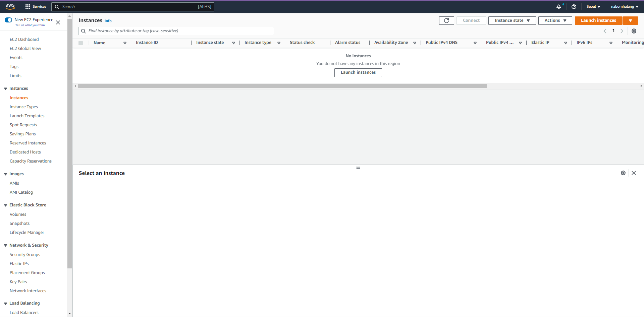Focus the Find instance filter field
Screen dimensions: 644x317
point(176,31)
